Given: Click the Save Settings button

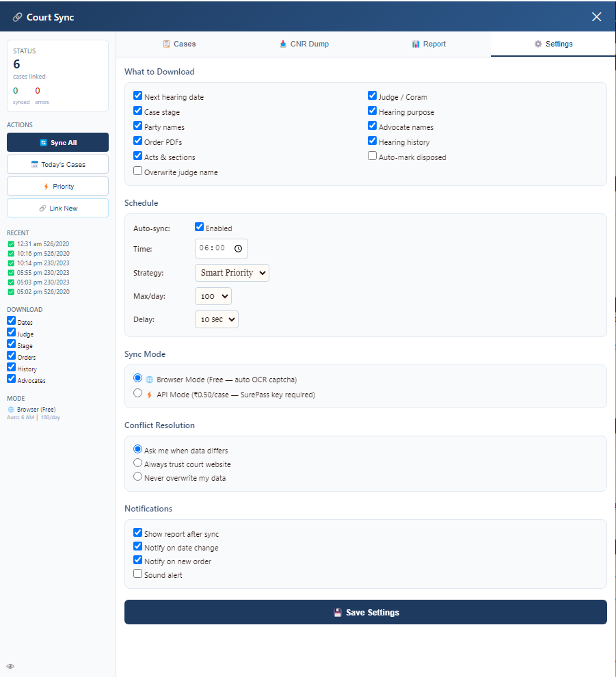Looking at the screenshot, I should pos(366,612).
